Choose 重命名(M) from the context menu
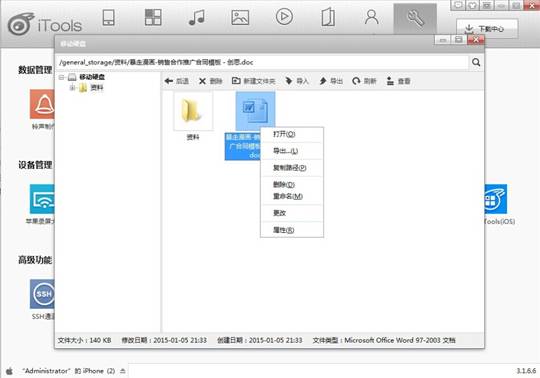 (x=292, y=196)
